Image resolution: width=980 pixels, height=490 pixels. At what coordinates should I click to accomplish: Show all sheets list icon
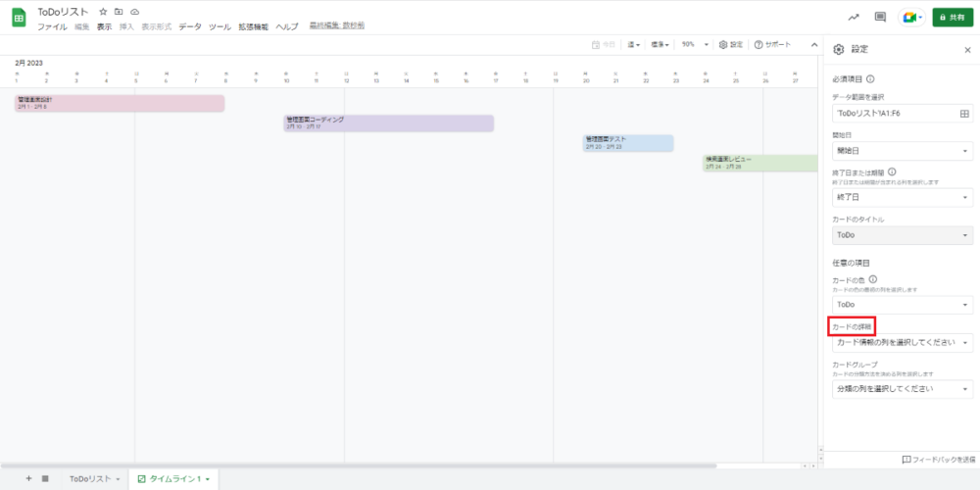45,478
